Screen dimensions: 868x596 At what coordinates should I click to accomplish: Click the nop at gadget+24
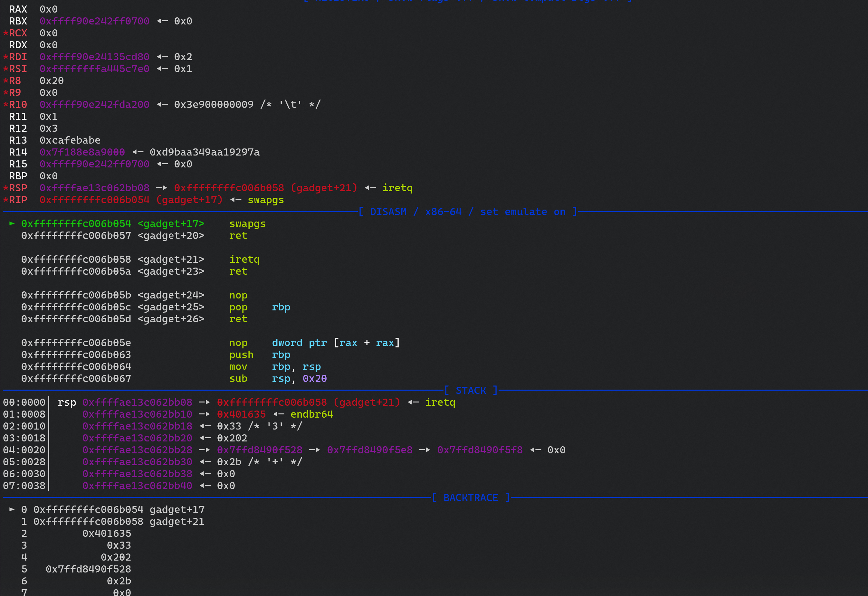pyautogui.click(x=238, y=295)
